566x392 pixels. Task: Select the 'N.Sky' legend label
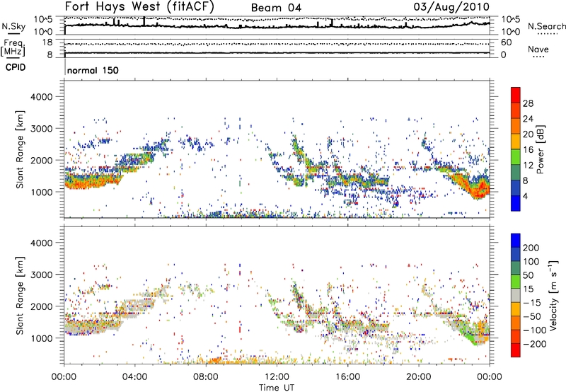pyautogui.click(x=13, y=26)
